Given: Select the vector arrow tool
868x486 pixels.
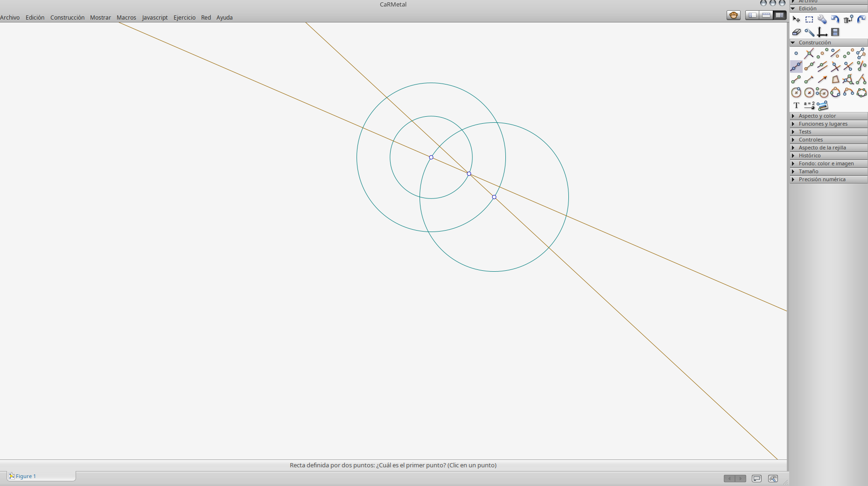Looking at the screenshot, I should [x=822, y=79].
